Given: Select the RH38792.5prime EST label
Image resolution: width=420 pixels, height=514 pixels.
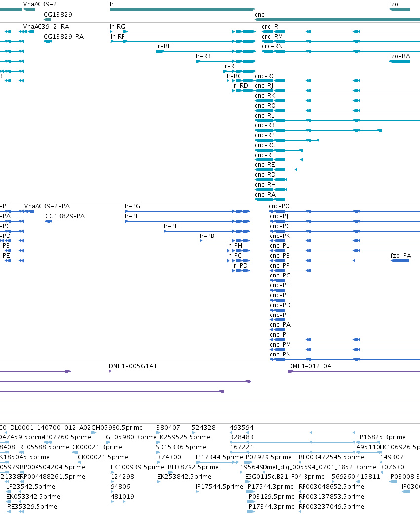Looking at the screenshot, I should point(193,467).
